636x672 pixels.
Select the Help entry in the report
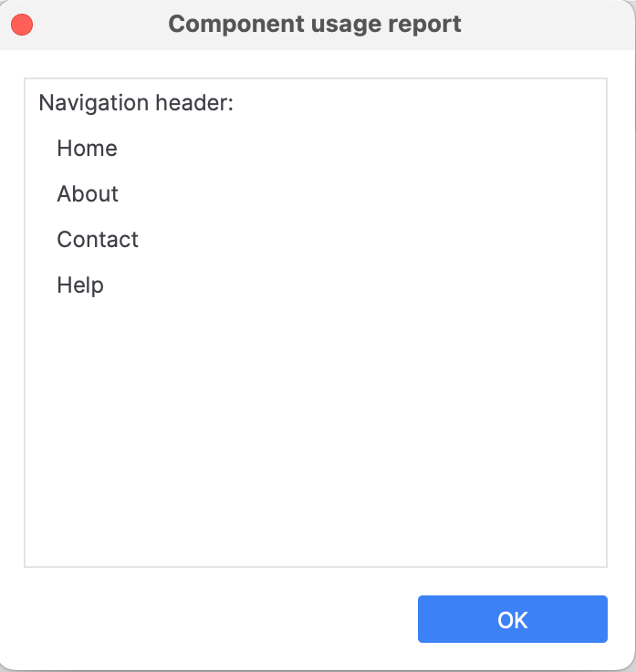point(80,285)
